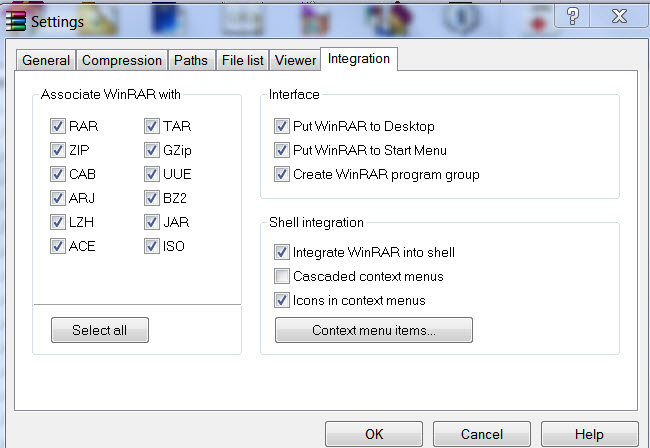Open the Viewer tab
This screenshot has width=650, height=448.
[x=295, y=61]
